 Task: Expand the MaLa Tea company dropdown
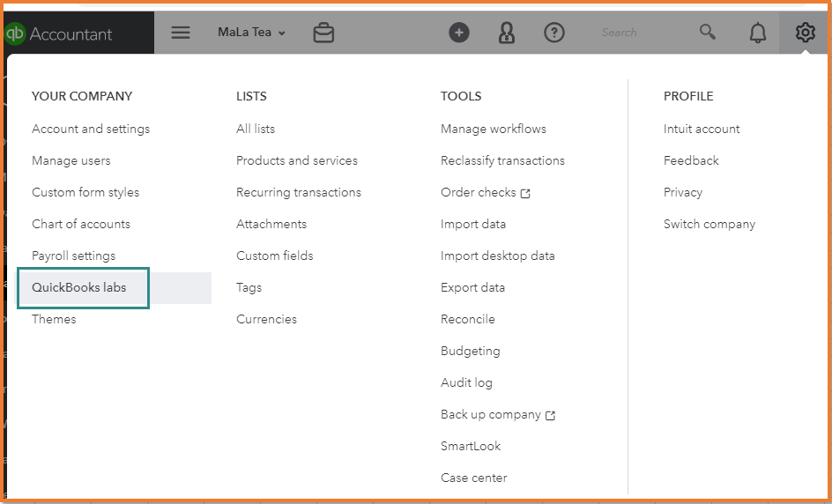click(x=251, y=33)
